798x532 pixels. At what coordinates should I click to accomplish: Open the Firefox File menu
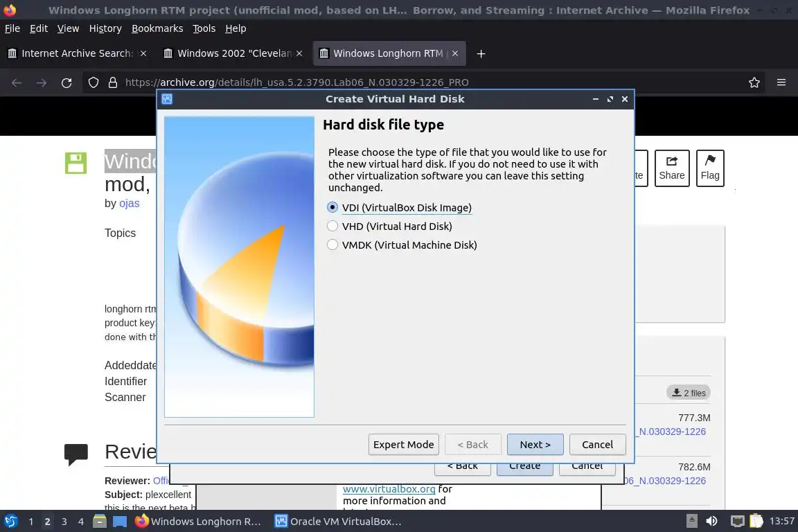pos(12,28)
